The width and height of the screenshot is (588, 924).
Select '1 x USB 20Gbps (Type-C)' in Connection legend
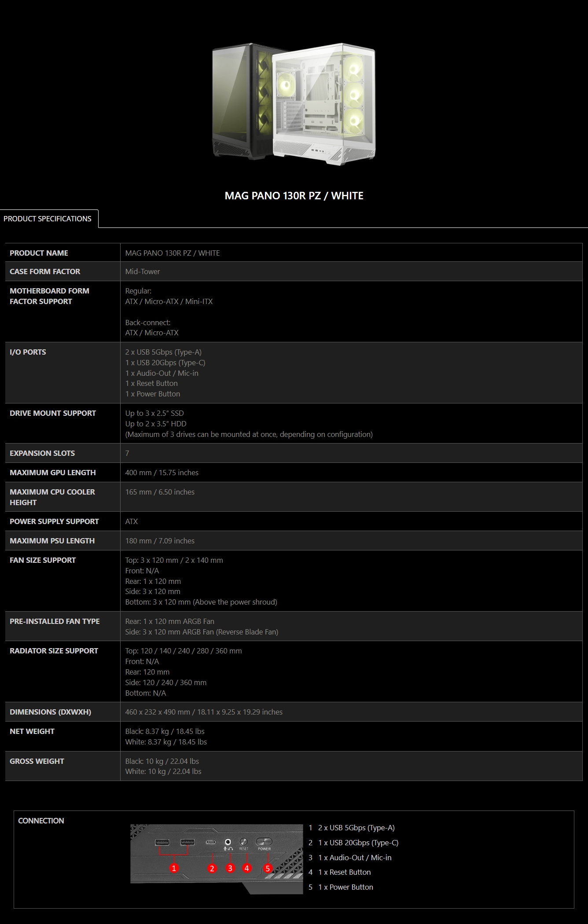(358, 843)
